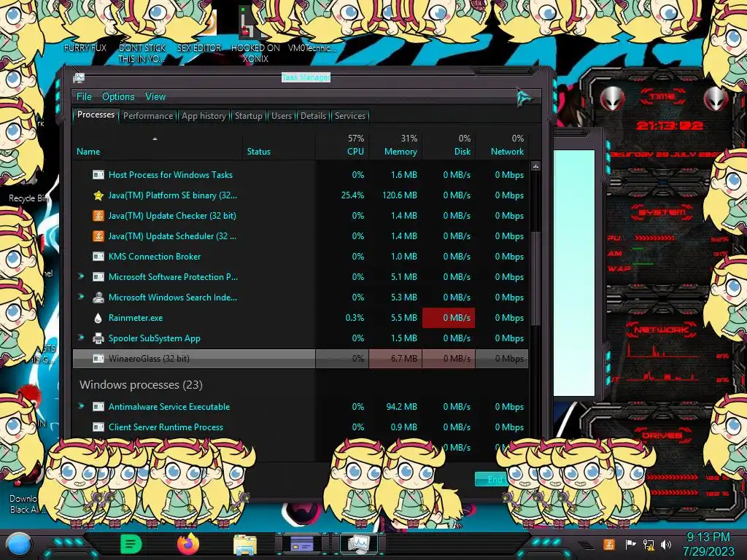
Task: Click the sort arrow above Name column
Action: pyautogui.click(x=155, y=139)
